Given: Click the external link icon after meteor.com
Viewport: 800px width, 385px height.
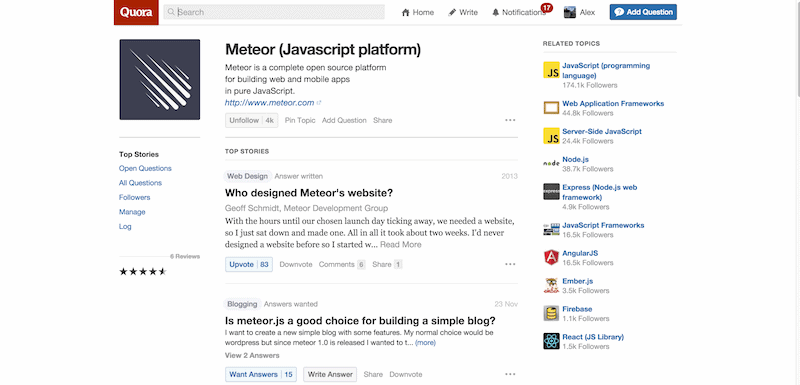Looking at the screenshot, I should tap(319, 103).
